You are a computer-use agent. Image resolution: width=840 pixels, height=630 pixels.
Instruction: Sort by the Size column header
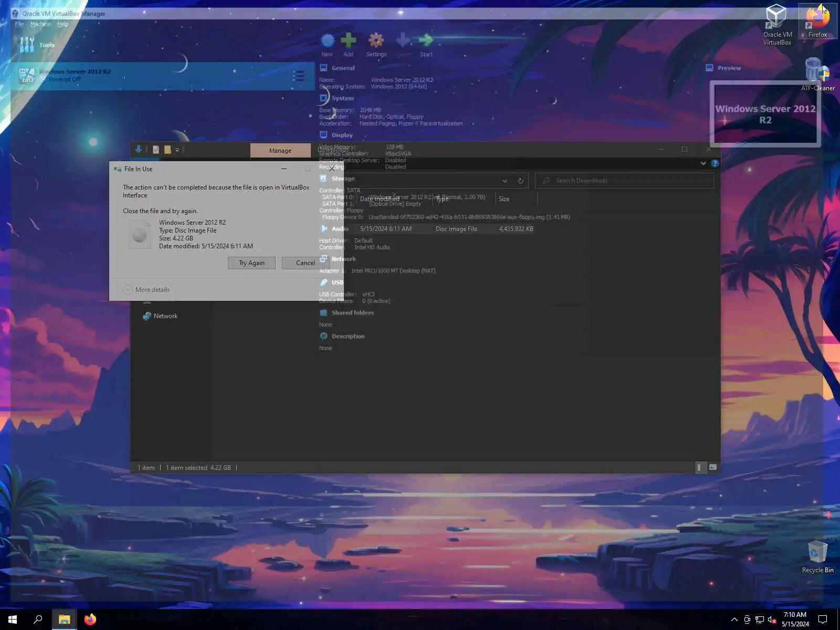point(517,199)
